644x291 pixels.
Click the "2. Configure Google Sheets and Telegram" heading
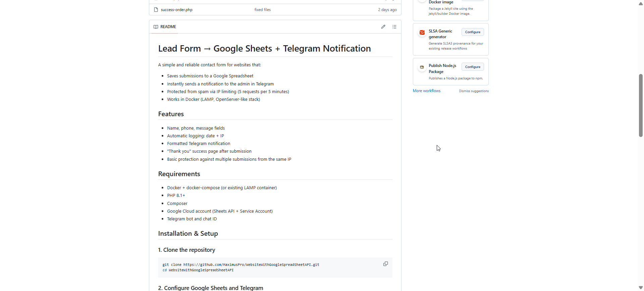211,288
